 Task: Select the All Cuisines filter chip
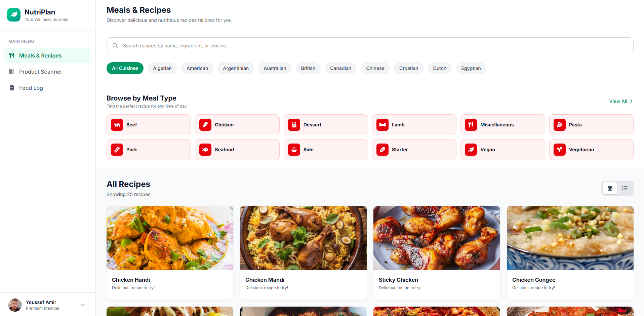coord(125,68)
